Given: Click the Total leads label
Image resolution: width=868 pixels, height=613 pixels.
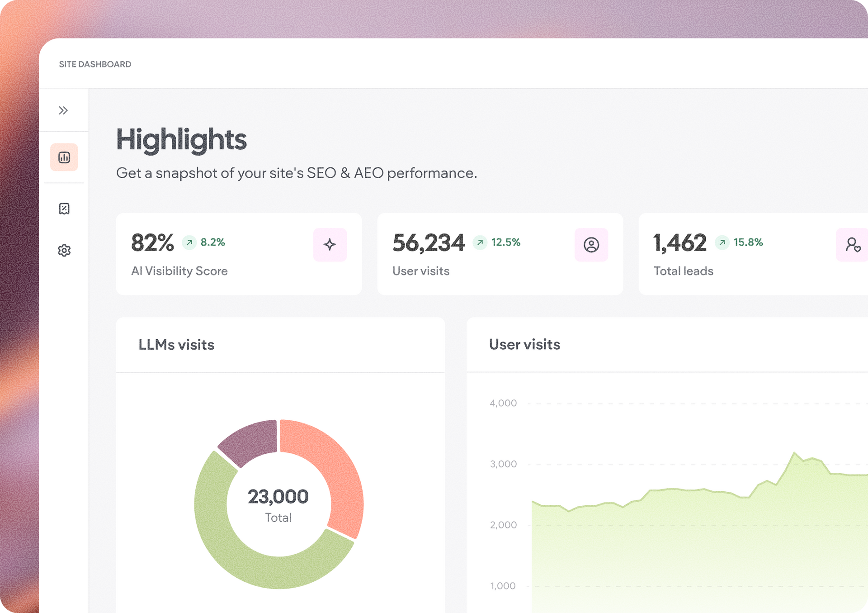Looking at the screenshot, I should pos(684,271).
